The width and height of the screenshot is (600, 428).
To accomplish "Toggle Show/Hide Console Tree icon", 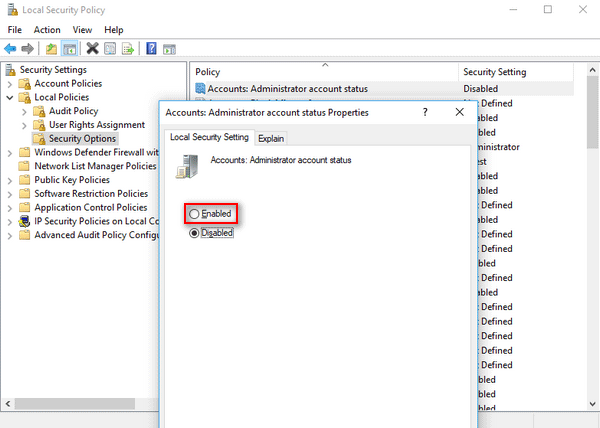I will (70, 49).
